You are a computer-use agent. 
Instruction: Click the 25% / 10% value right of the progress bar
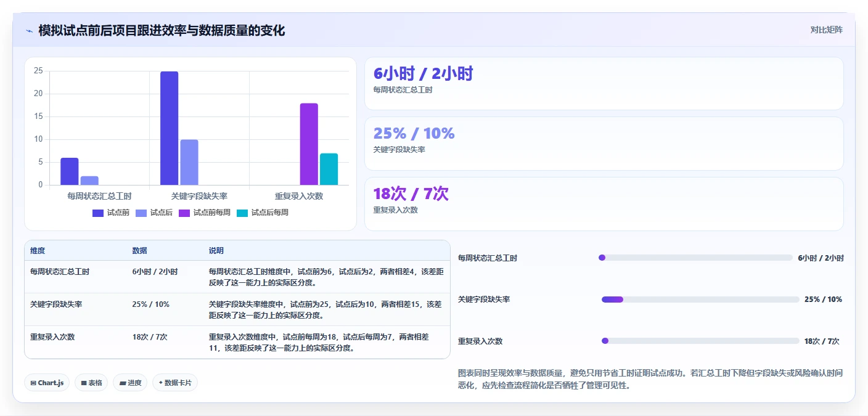(x=823, y=300)
